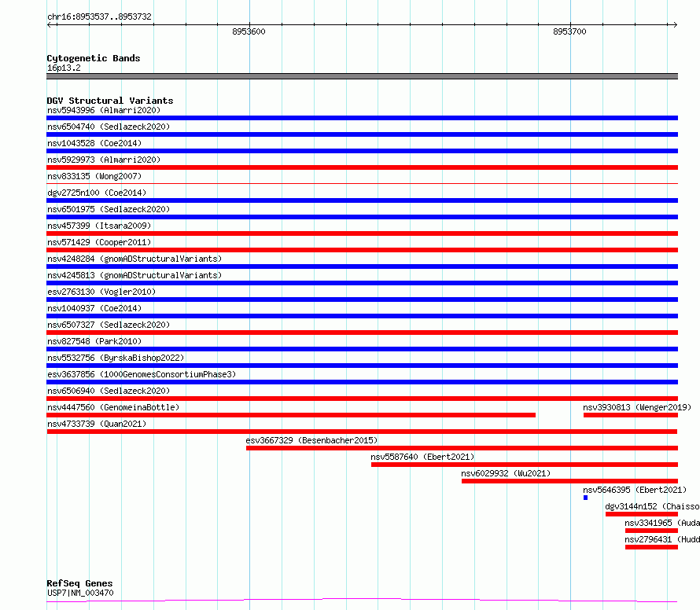Select the red bar under nsv5929973

click(x=362, y=167)
